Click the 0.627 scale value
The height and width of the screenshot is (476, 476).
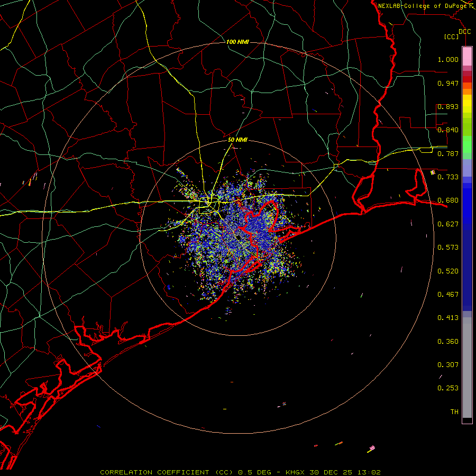(448, 224)
